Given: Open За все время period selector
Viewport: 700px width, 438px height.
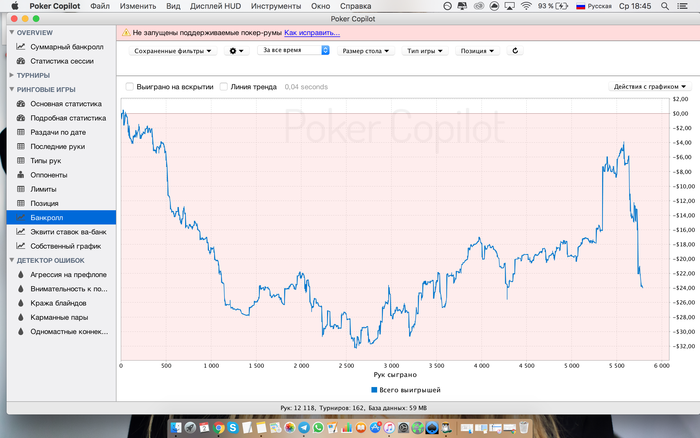Looking at the screenshot, I should click(293, 50).
